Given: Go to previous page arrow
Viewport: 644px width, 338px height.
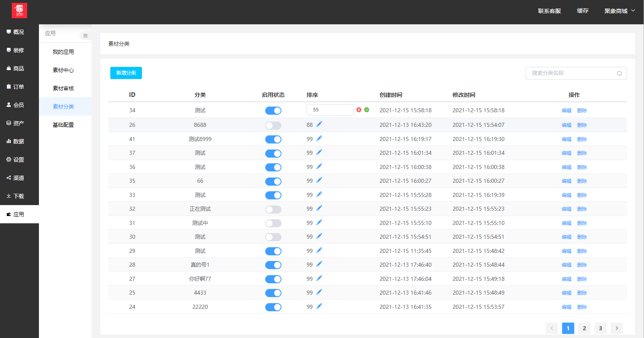Looking at the screenshot, I should coord(552,328).
